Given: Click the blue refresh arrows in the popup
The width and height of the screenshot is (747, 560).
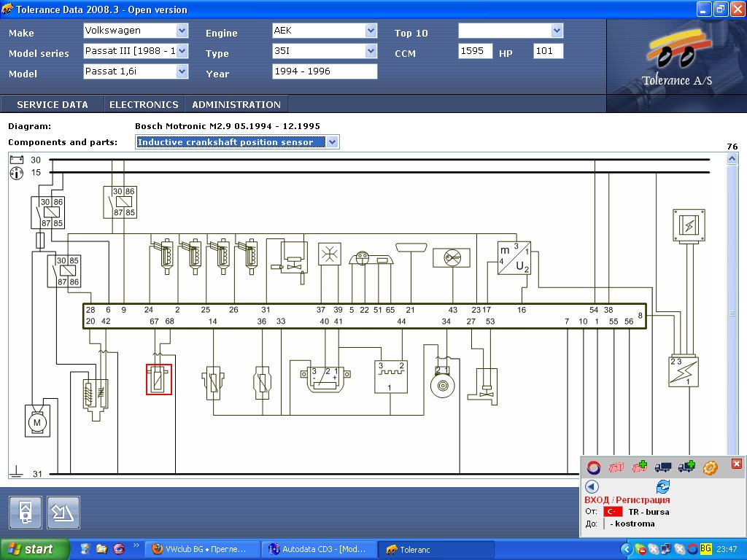Looking at the screenshot, I should 662,486.
